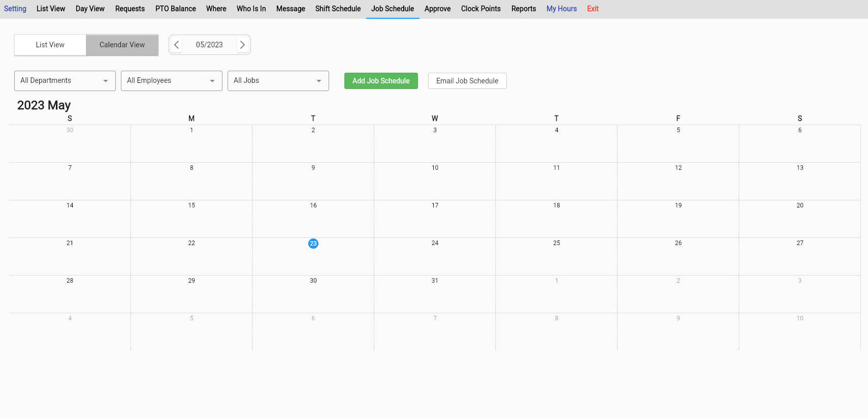The width and height of the screenshot is (868, 419).
Task: Select May 27 calendar cell
Action: (x=800, y=257)
